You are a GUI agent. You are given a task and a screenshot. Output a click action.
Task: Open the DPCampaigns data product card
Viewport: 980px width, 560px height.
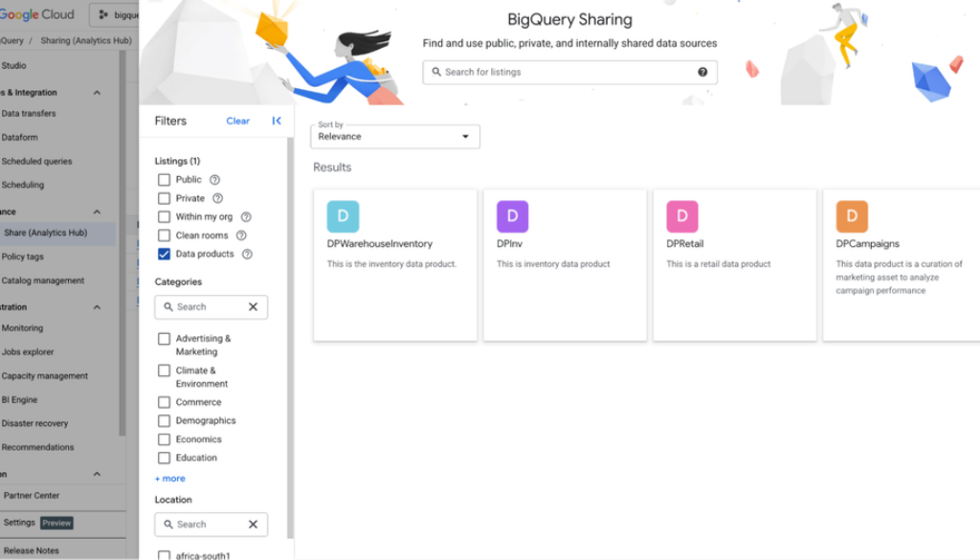(900, 264)
